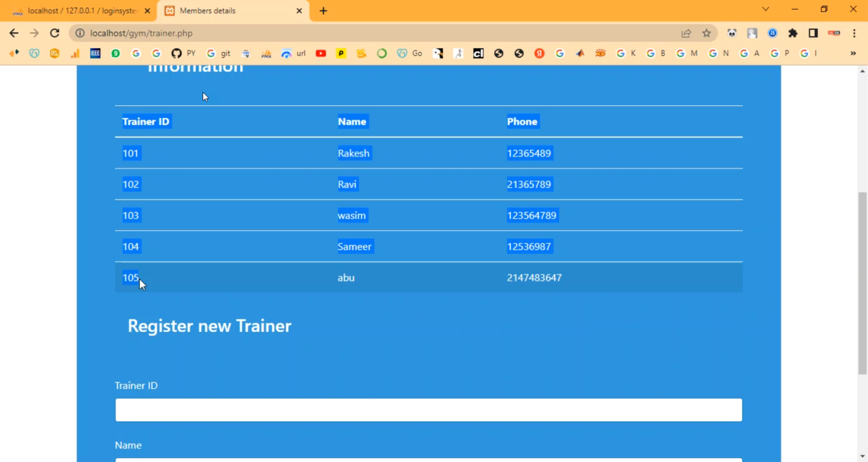Open the Google 'N' bookmark
Image resolution: width=868 pixels, height=462 pixels.
pyautogui.click(x=718, y=53)
